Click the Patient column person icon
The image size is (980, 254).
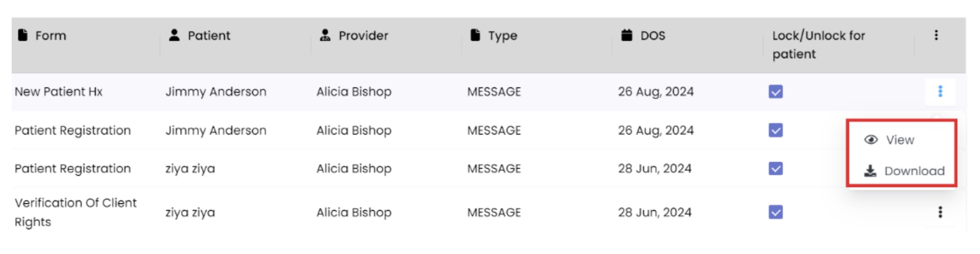pyautogui.click(x=174, y=35)
